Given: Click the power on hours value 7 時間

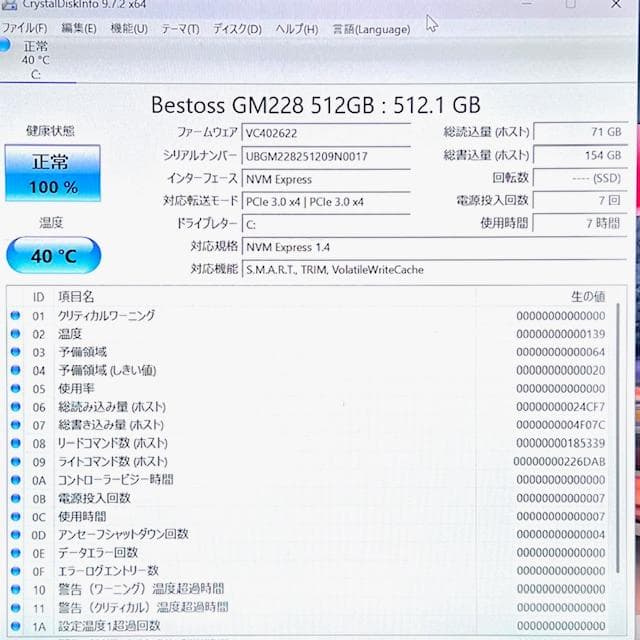Looking at the screenshot, I should tap(580, 223).
